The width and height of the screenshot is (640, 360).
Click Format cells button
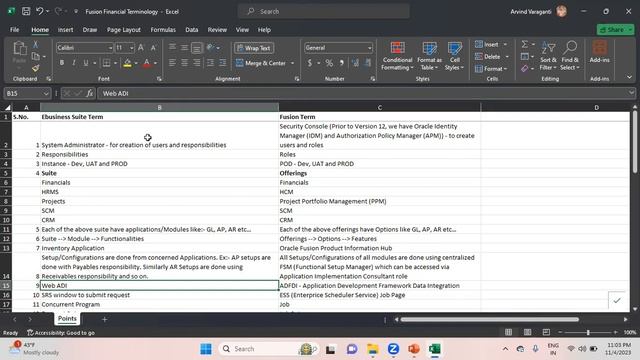coord(491,69)
